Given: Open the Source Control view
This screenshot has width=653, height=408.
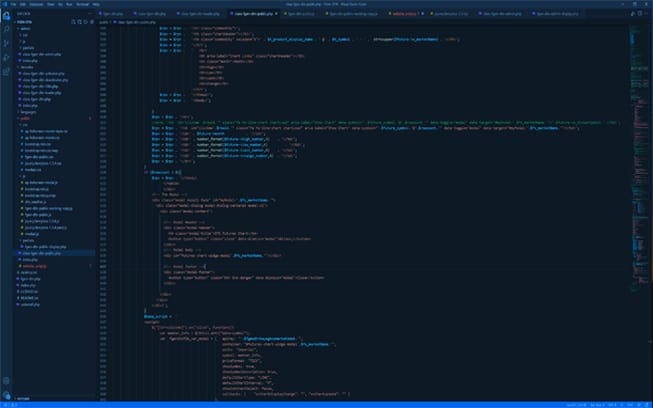Looking at the screenshot, I should click(7, 45).
